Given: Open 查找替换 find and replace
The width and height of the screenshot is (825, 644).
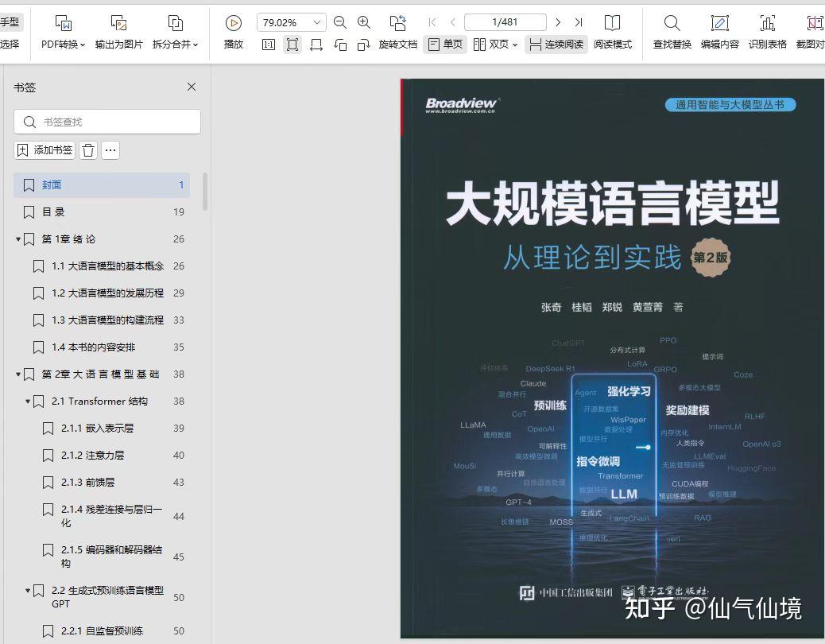Looking at the screenshot, I should [672, 32].
